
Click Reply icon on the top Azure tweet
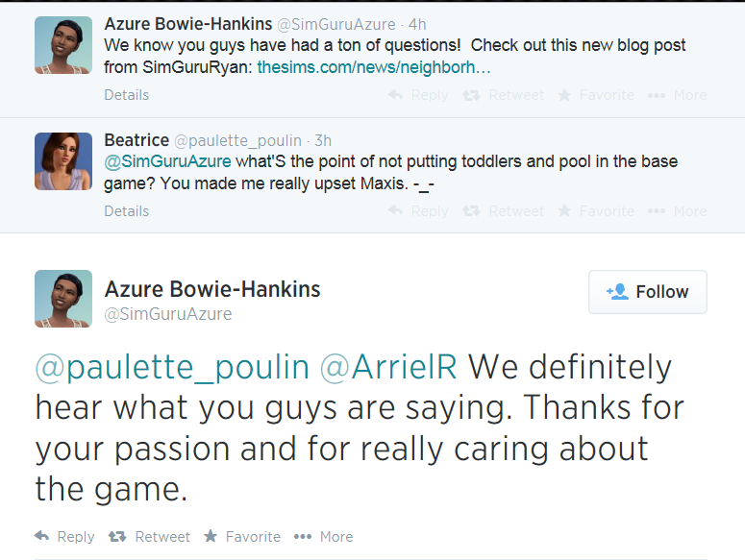click(x=395, y=95)
